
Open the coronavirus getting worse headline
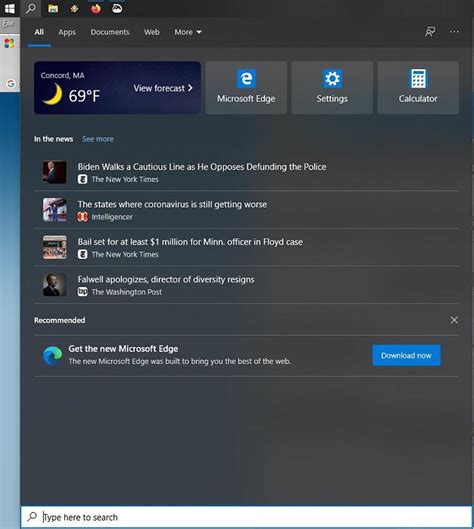coord(172,204)
